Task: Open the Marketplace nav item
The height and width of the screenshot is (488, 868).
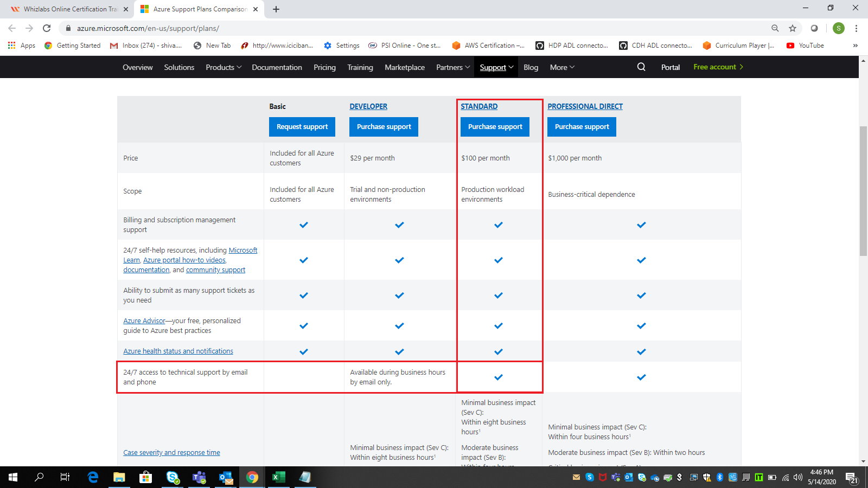Action: pyautogui.click(x=405, y=67)
